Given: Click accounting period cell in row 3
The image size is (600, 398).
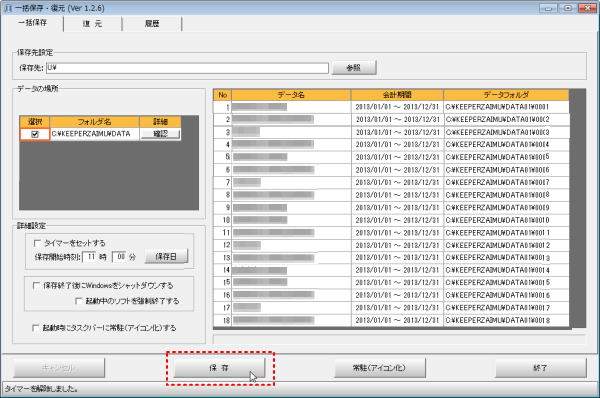Looking at the screenshot, I should point(397,132).
